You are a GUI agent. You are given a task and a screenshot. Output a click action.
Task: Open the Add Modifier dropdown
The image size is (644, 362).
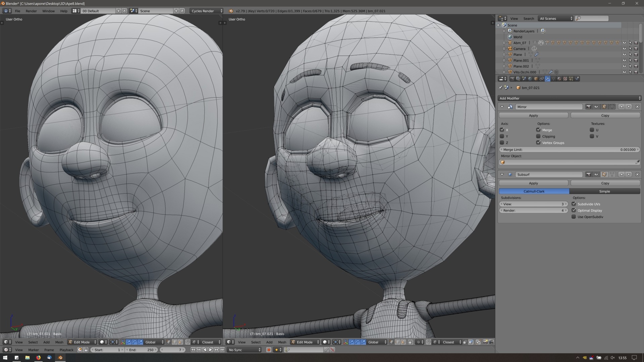(x=569, y=98)
